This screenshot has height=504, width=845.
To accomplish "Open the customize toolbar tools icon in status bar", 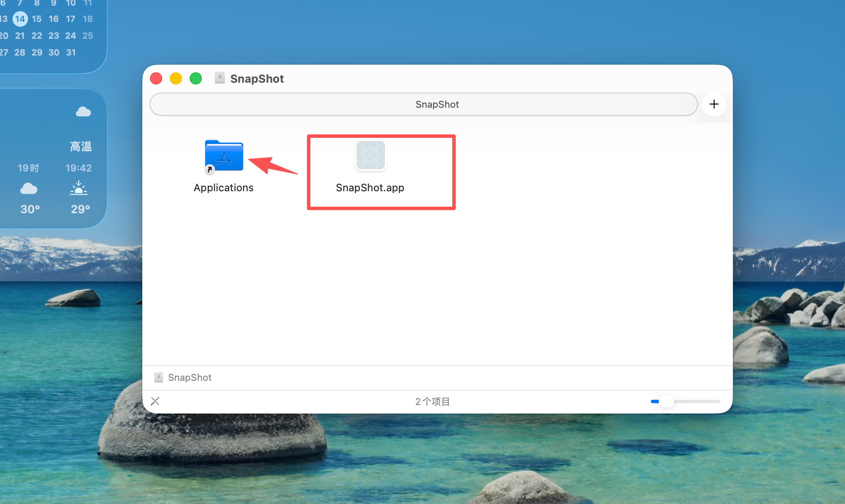I will click(155, 401).
